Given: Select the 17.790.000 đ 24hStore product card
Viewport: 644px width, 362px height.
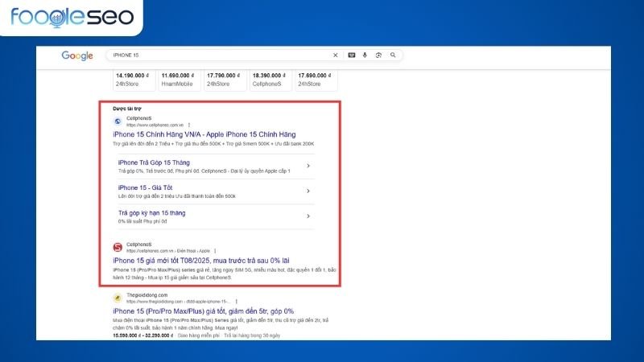Looking at the screenshot, I should [x=225, y=80].
